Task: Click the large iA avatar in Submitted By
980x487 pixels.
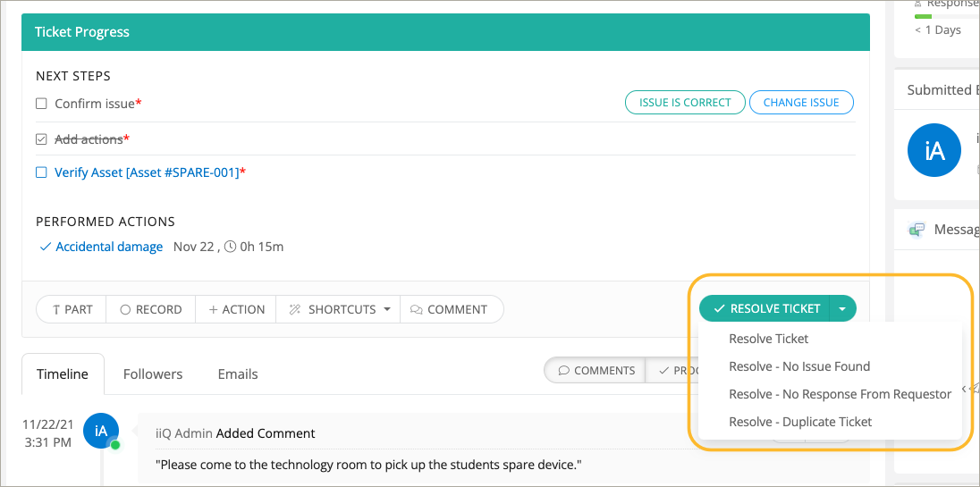Action: click(x=934, y=150)
